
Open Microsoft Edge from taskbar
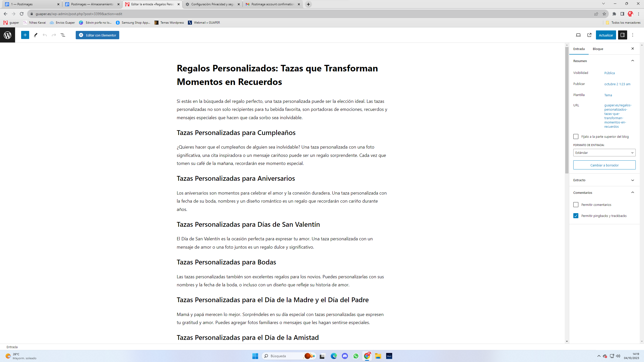point(334,356)
